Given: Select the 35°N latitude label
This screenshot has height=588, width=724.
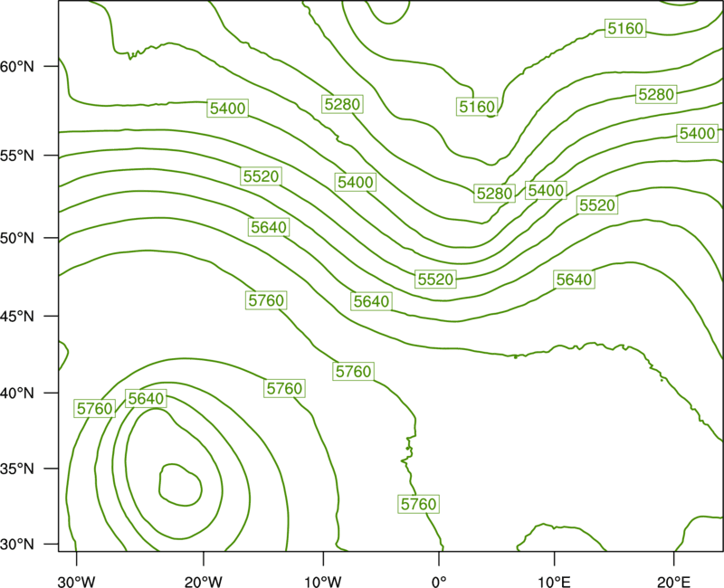Looking at the screenshot, I should tap(17, 469).
